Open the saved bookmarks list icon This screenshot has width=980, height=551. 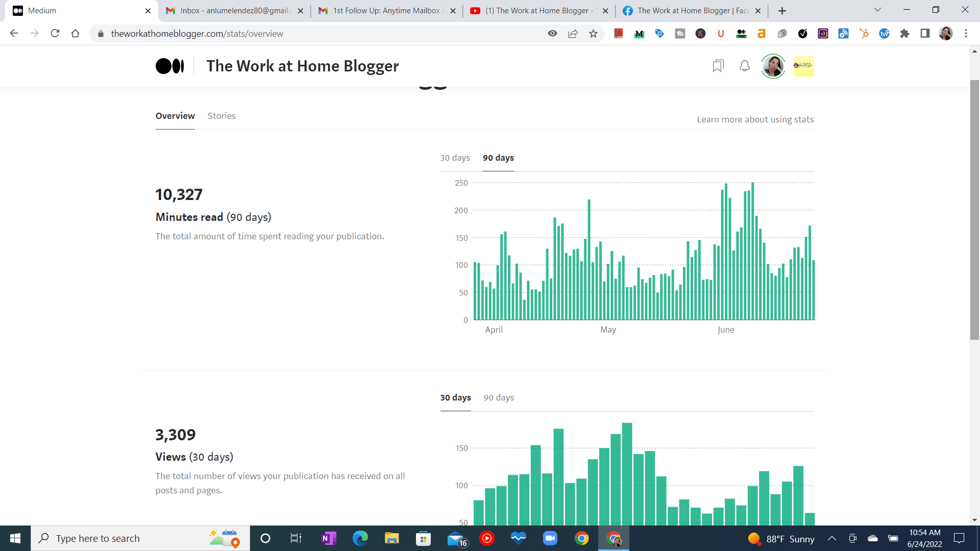[x=718, y=66]
